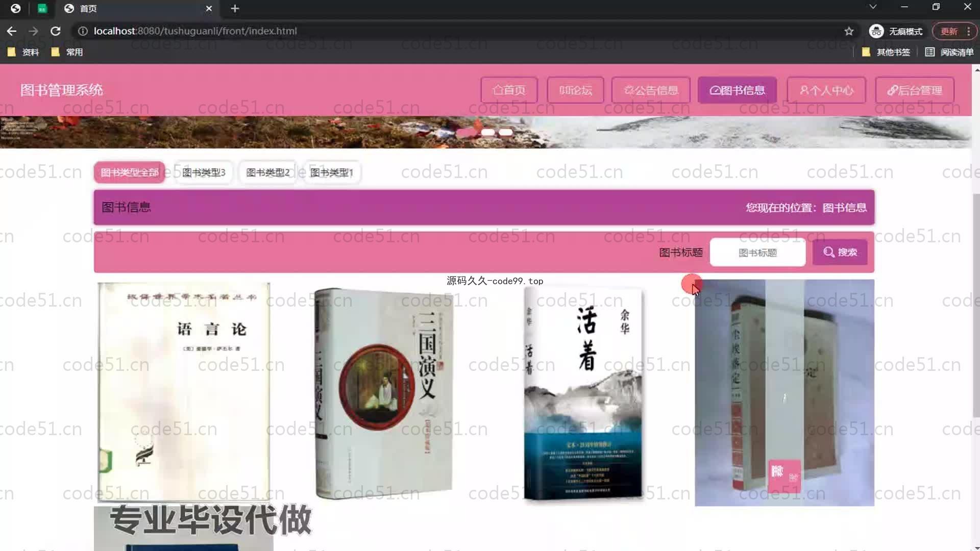980x551 pixels.
Task: Open the 论坛 navigation item
Action: tap(575, 90)
